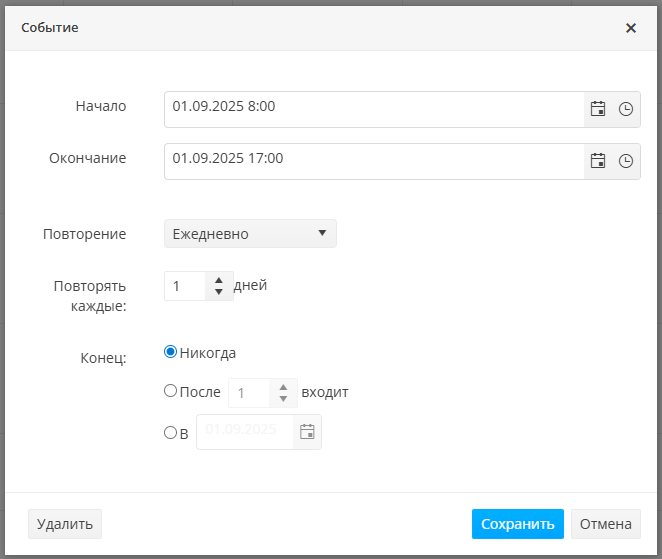The height and width of the screenshot is (559, 662).
Task: Focus the repeat interval days input
Action: [x=186, y=286]
